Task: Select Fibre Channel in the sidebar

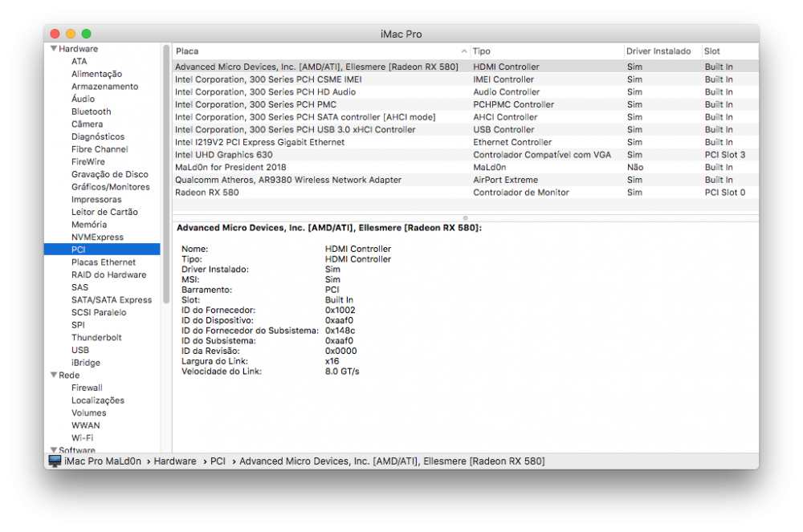Action: coord(100,149)
